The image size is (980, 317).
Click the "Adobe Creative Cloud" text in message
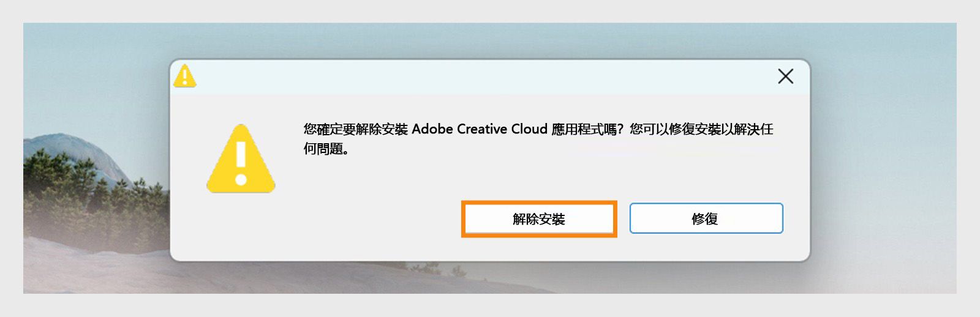[x=479, y=129]
